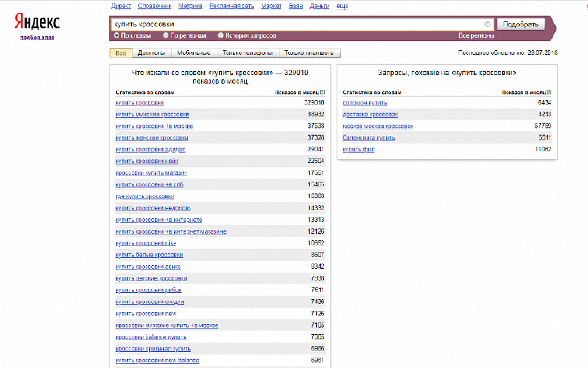Click the "Последнее обновление: 28.07.2018" text
The height and width of the screenshot is (368, 588).
508,53
